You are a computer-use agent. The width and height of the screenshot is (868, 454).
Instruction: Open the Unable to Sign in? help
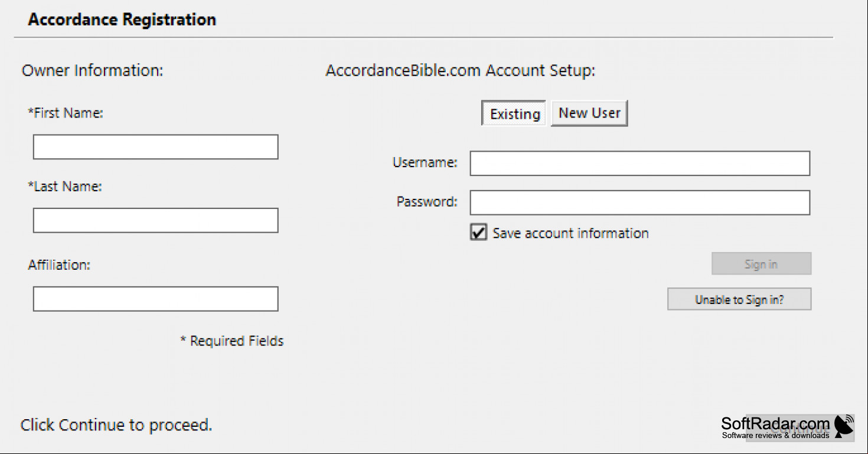[739, 299]
